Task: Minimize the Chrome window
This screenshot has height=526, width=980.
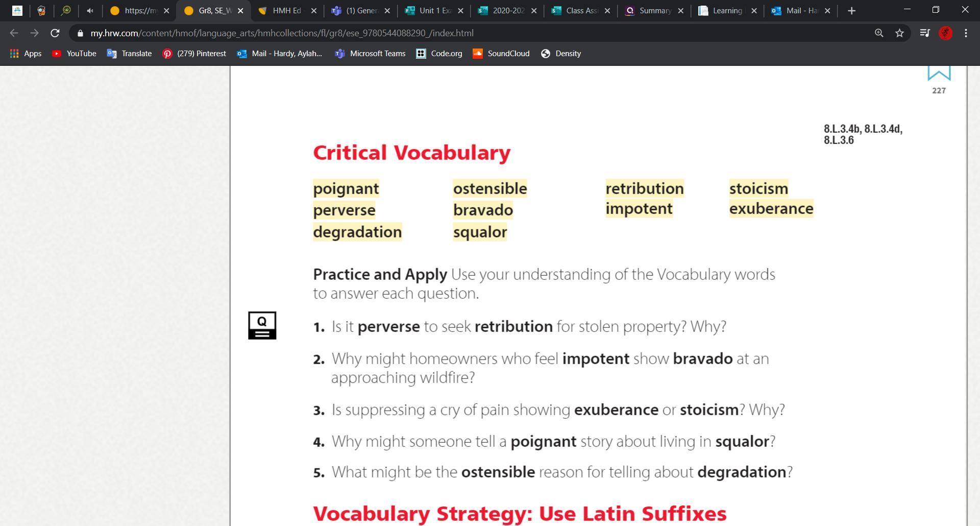Action: point(907,10)
